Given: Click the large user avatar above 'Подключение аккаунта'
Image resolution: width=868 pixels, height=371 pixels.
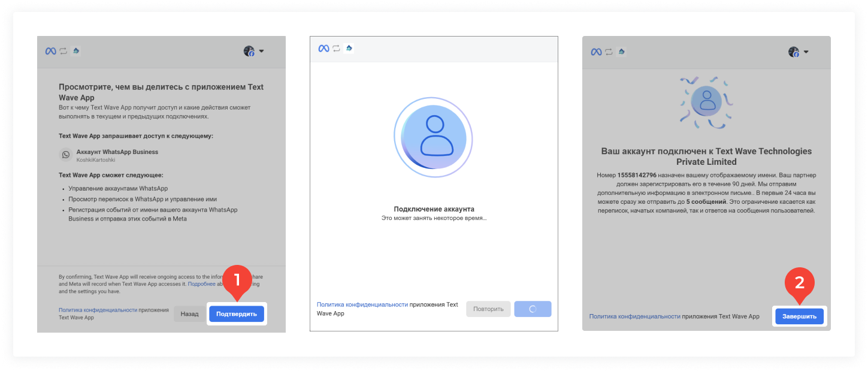Looking at the screenshot, I should coord(433,138).
